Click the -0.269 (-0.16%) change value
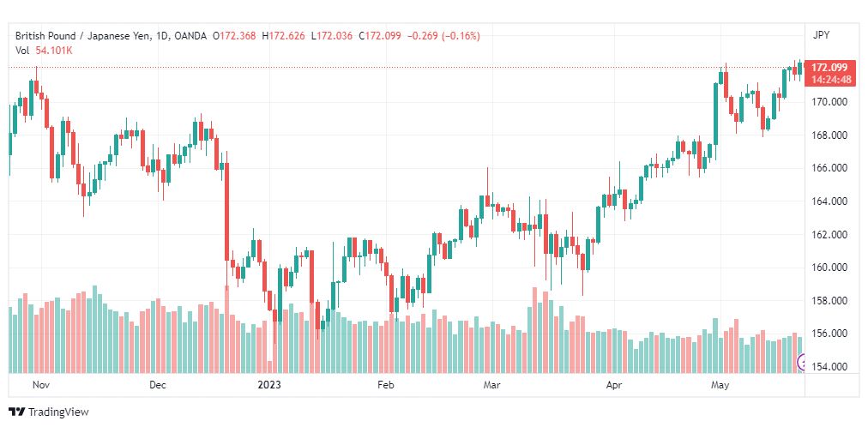 tap(444, 36)
